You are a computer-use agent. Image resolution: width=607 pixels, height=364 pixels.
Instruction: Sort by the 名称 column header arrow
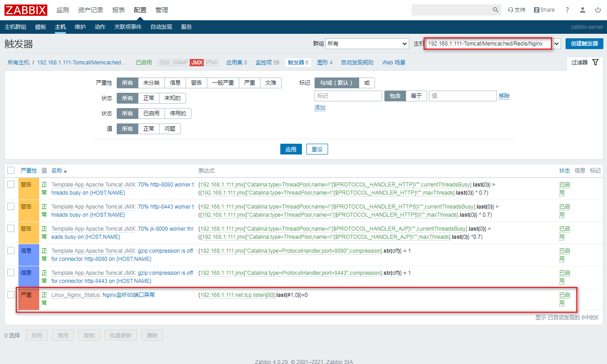[x=59, y=171]
